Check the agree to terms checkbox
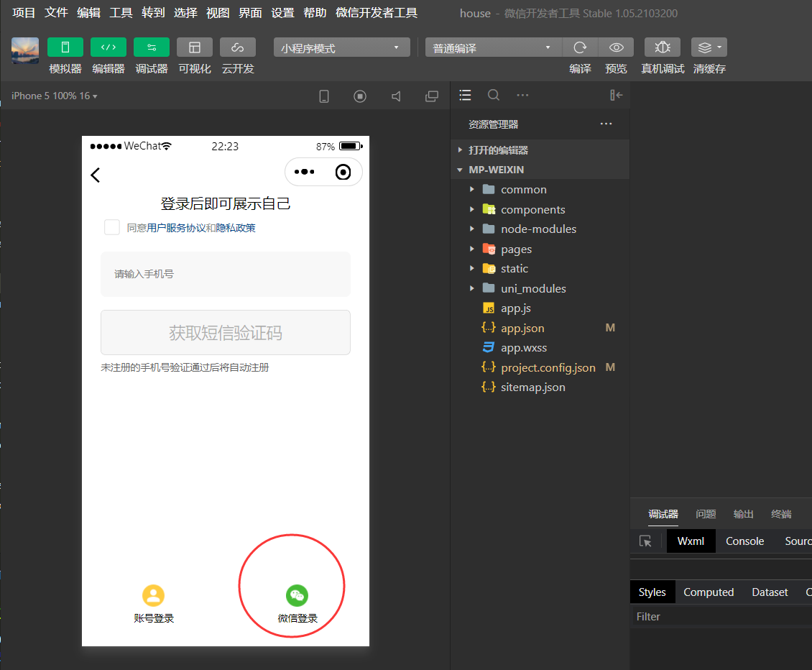 tap(112, 227)
